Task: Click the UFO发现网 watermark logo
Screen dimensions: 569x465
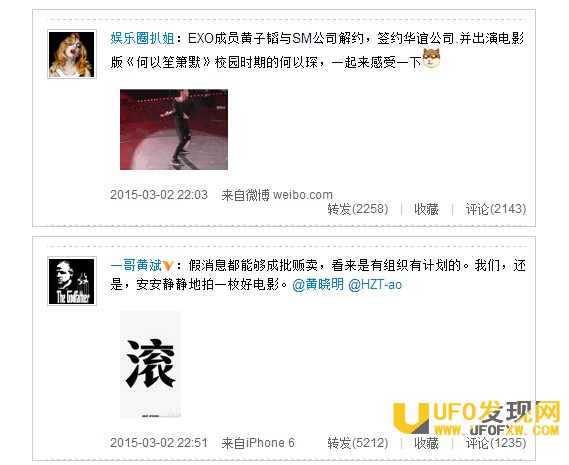Action: point(476,418)
